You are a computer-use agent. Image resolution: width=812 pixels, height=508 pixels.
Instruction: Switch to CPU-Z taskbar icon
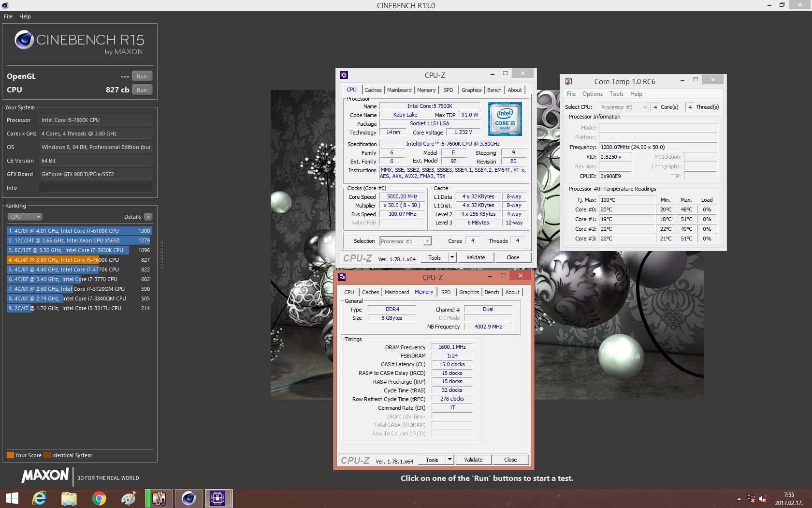pyautogui.click(x=218, y=498)
